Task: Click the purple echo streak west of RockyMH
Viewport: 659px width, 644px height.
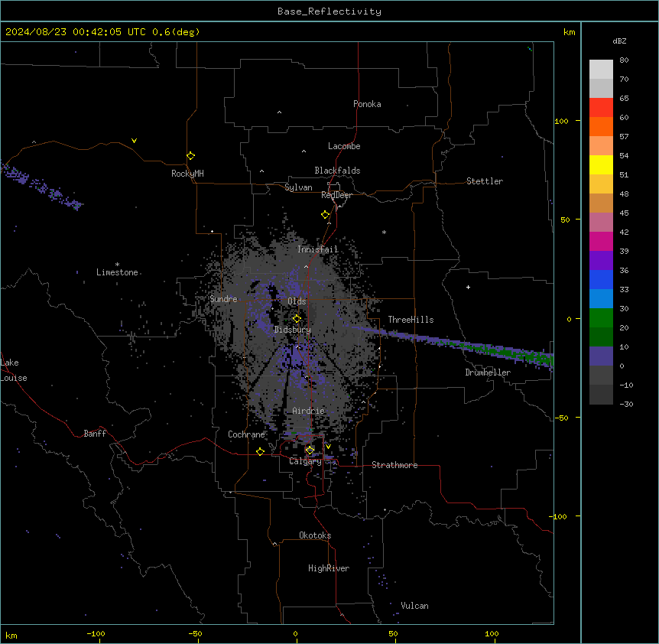Action: click(42, 186)
